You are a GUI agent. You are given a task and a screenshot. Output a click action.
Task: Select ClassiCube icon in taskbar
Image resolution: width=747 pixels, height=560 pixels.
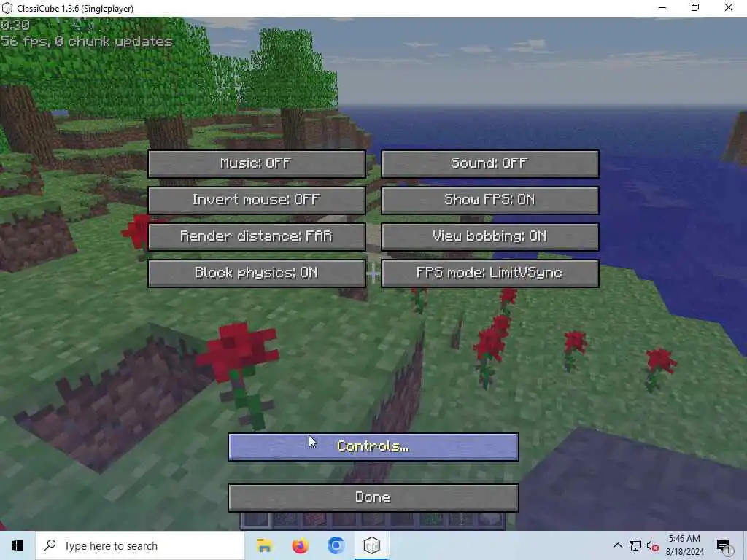point(371,545)
